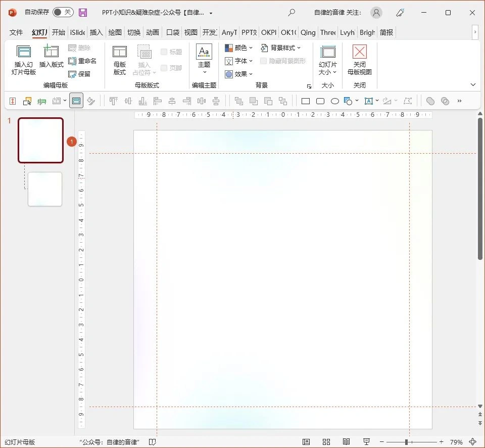This screenshot has height=448, width=485.
Task: Select the layout thumbnail under the master
Action: 45,189
